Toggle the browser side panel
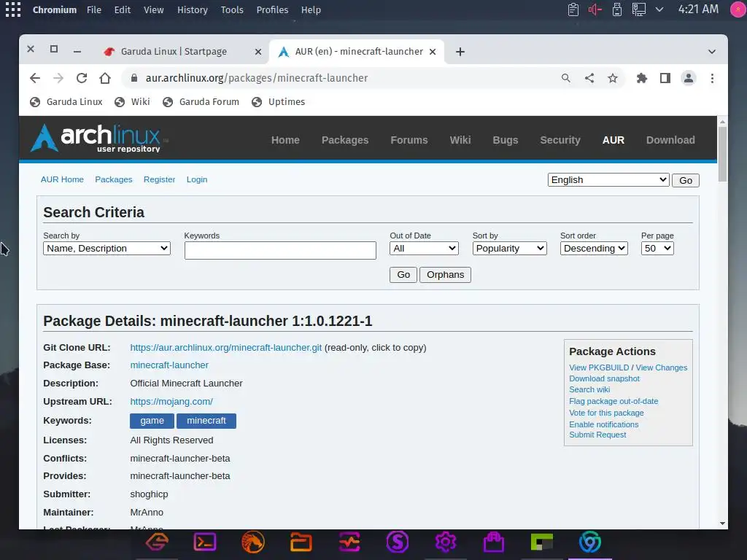Image resolution: width=747 pixels, height=560 pixels. 665,78
